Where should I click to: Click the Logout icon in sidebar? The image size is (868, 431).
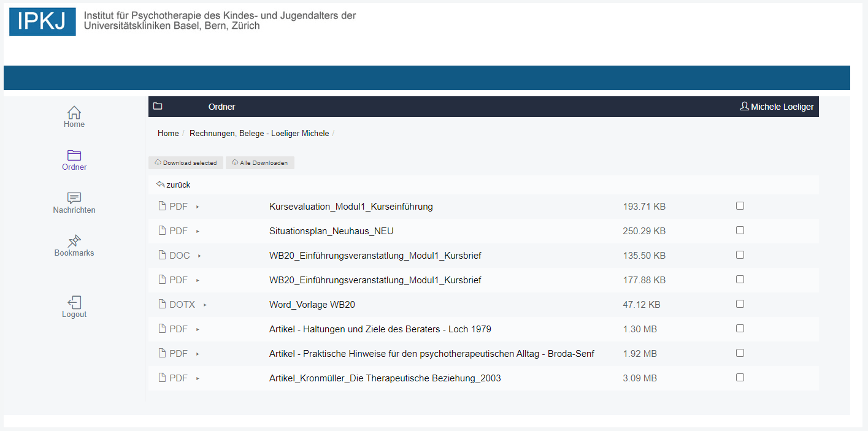point(74,302)
